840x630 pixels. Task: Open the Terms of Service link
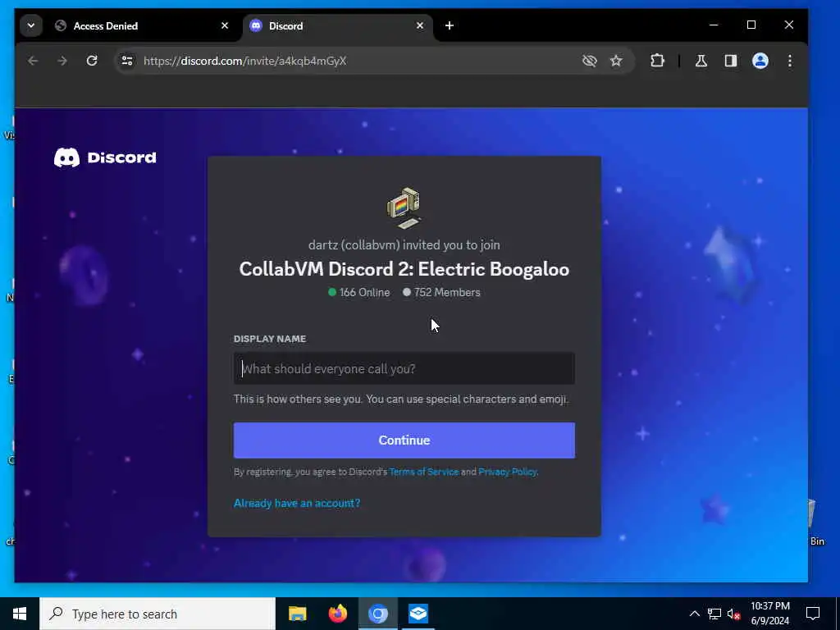[x=424, y=472]
